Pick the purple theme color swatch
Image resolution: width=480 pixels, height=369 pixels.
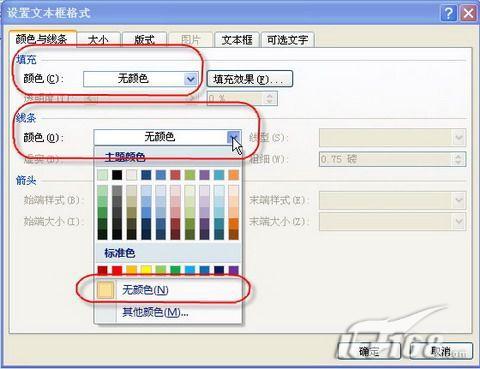pos(204,175)
